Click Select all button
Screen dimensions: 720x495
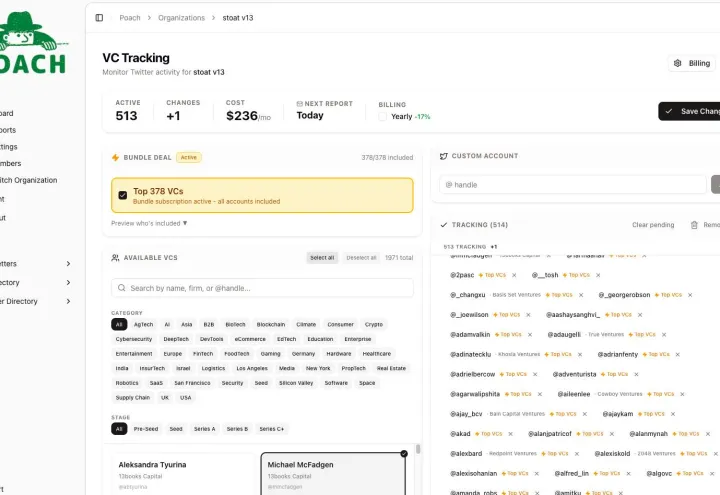point(322,258)
